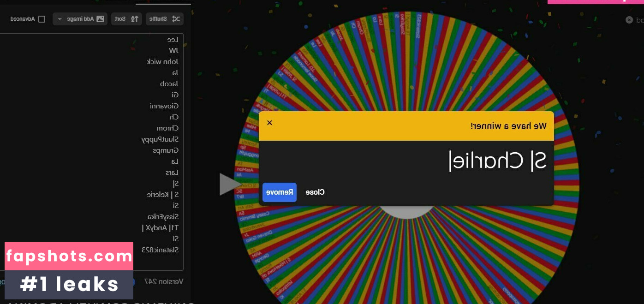Dismiss winner dialog with the X icon
Screen dimensions: 644x304
click(270, 123)
